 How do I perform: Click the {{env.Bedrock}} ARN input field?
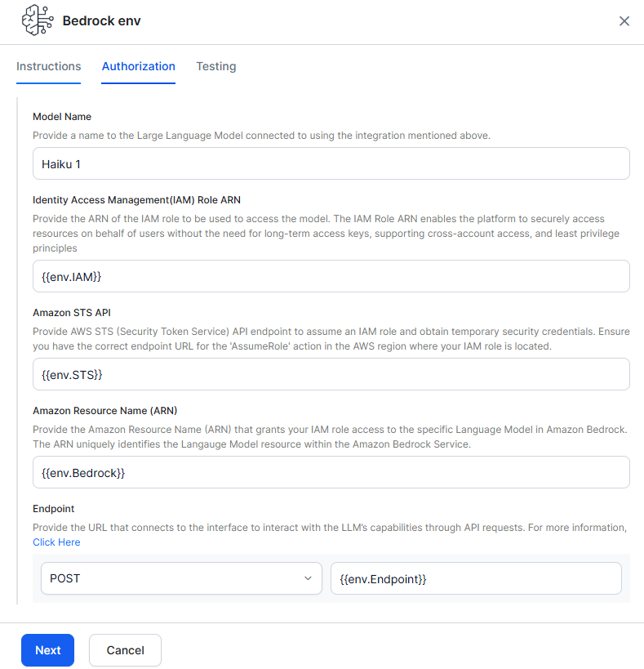coord(331,472)
